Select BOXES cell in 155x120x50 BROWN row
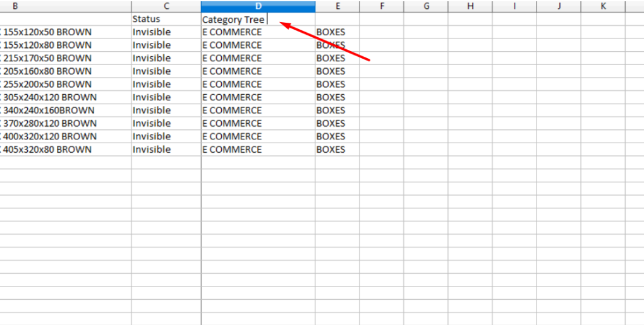 click(x=331, y=32)
